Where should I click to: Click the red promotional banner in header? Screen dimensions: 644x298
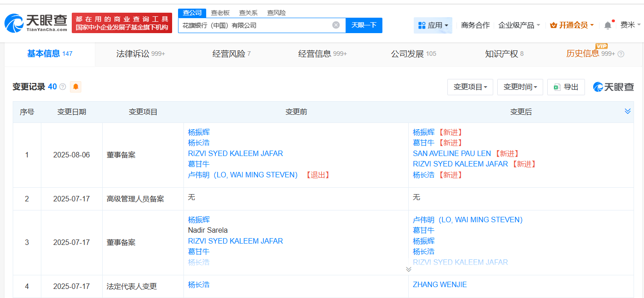[x=122, y=23]
